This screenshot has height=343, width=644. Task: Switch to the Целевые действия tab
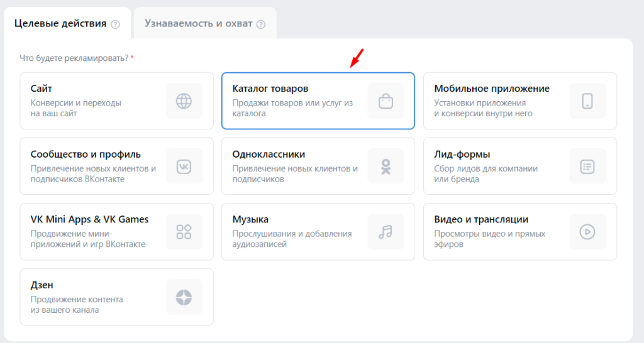(x=67, y=23)
